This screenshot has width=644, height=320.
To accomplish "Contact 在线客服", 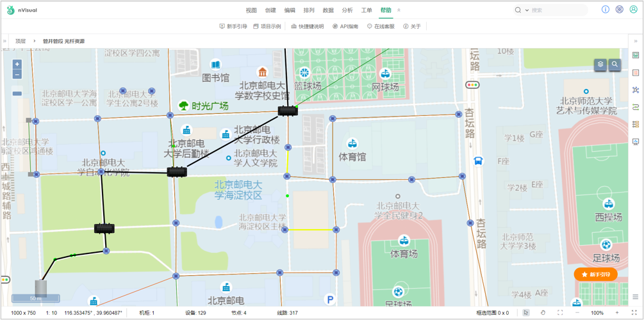I will 381,26.
